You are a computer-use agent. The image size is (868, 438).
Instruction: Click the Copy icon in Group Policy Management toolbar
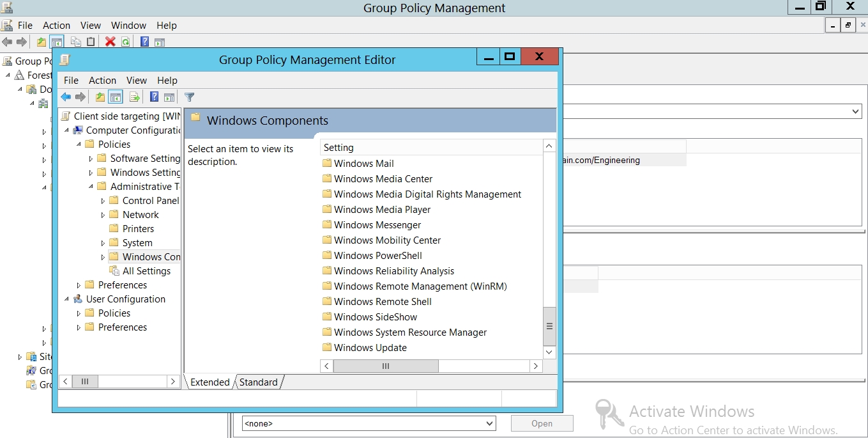click(75, 42)
